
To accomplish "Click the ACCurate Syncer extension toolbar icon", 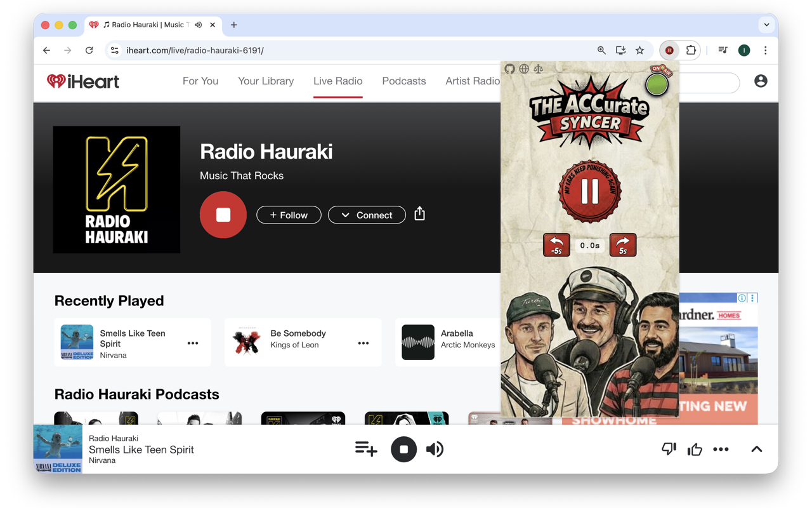I will point(669,50).
